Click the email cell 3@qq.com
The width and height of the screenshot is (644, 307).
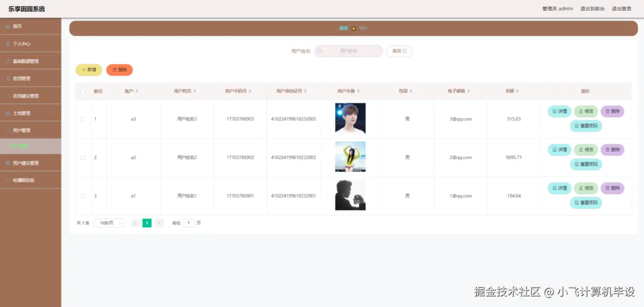point(461,119)
